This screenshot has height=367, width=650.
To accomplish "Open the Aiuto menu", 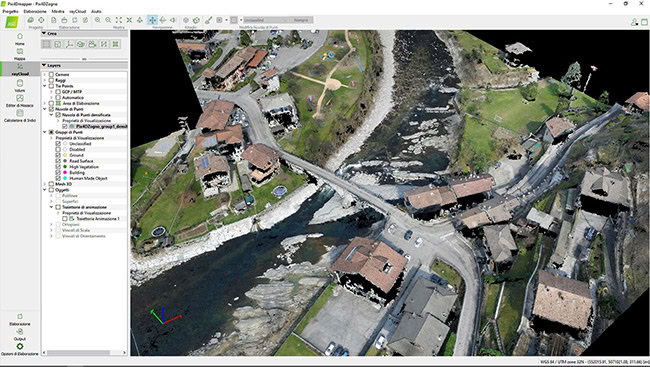I will pyautogui.click(x=96, y=11).
